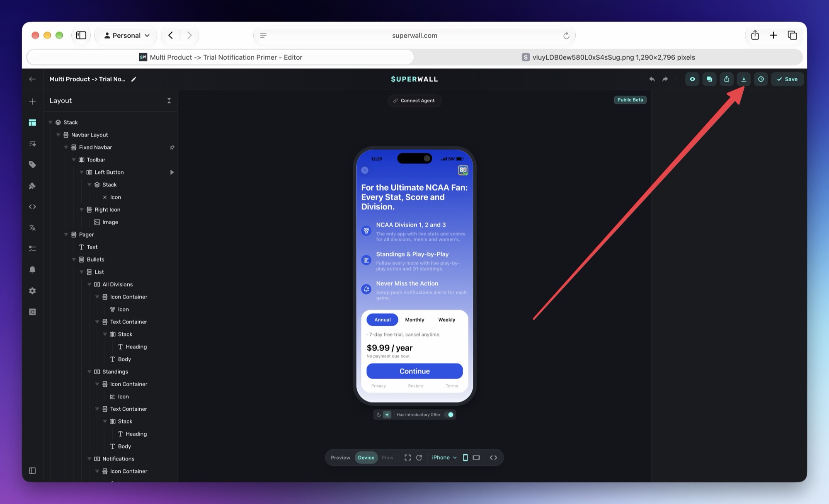
Task: Switch to Preview mode tab
Action: [340, 458]
